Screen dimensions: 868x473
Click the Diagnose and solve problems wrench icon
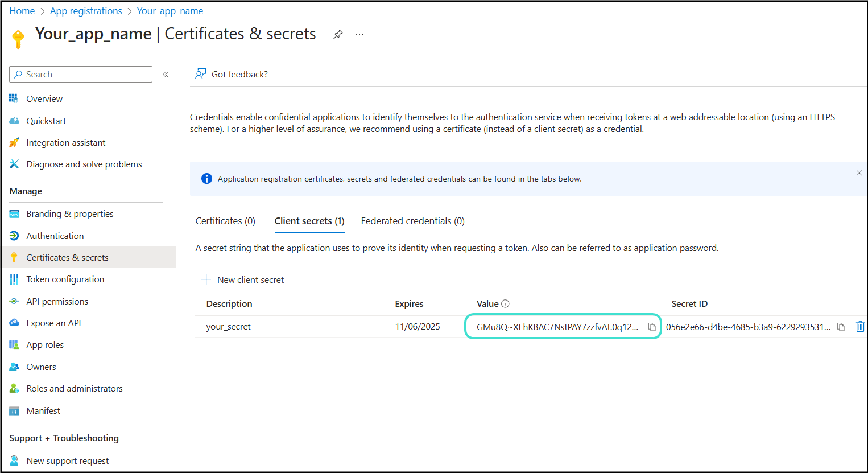pyautogui.click(x=14, y=164)
